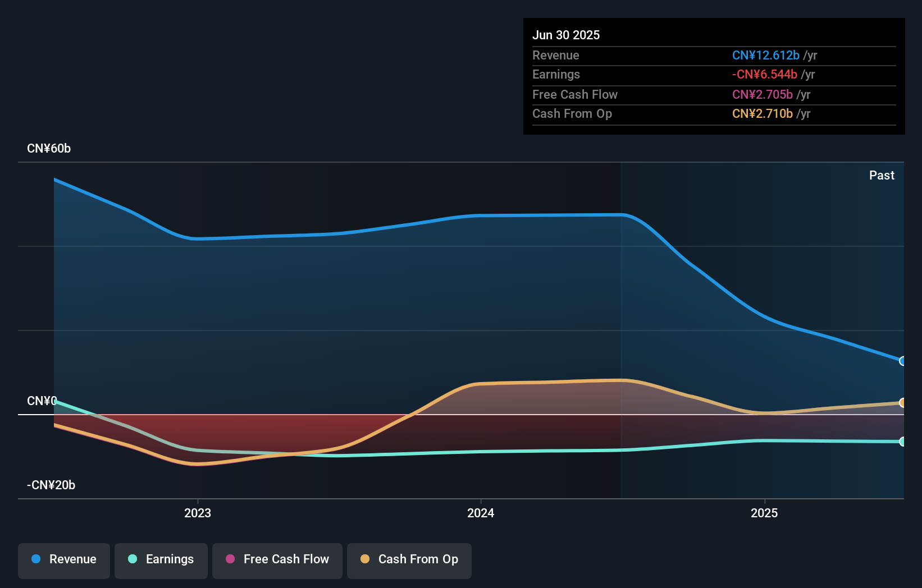
Task: Toggle the Revenue series legend button
Action: tap(64, 561)
